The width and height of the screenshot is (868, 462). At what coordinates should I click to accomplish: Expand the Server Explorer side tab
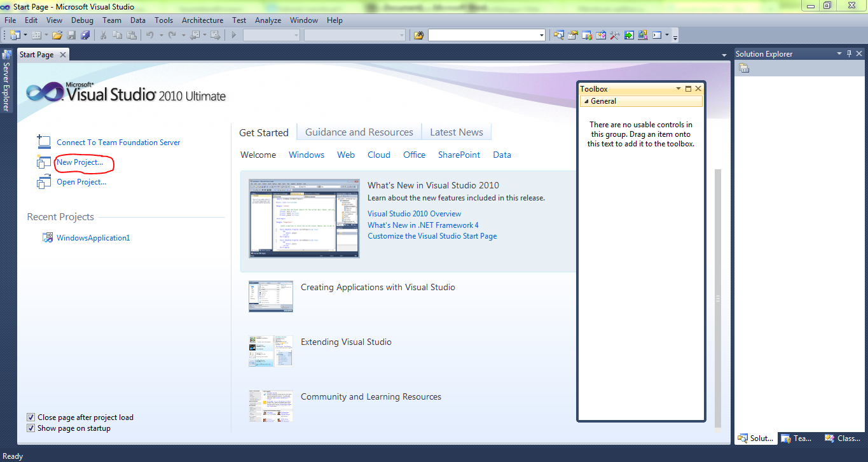(x=6, y=81)
